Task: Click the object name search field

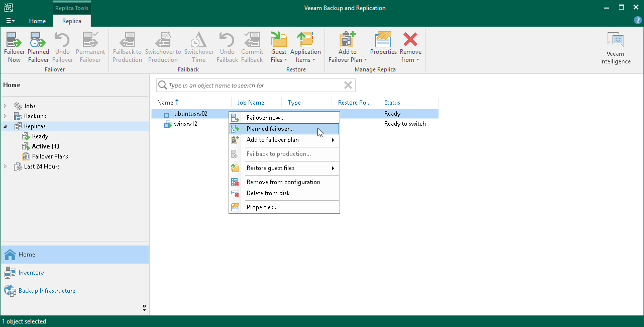Action: (x=255, y=85)
